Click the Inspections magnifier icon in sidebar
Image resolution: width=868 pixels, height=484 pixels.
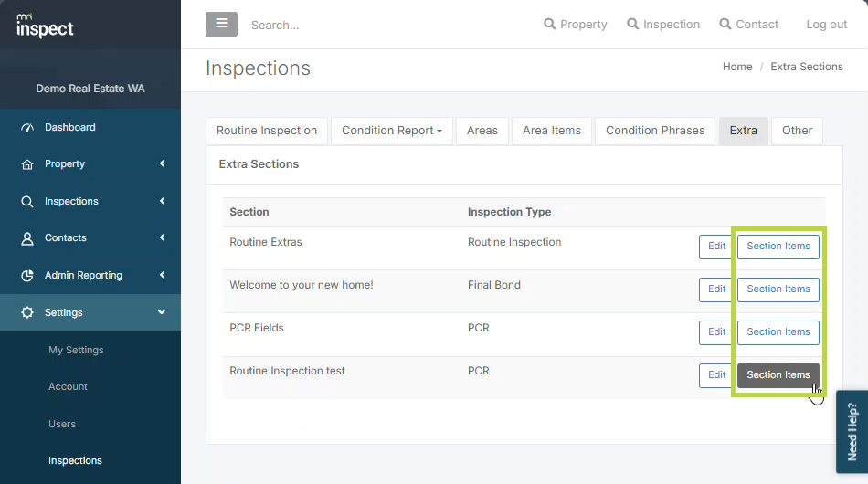pos(27,201)
